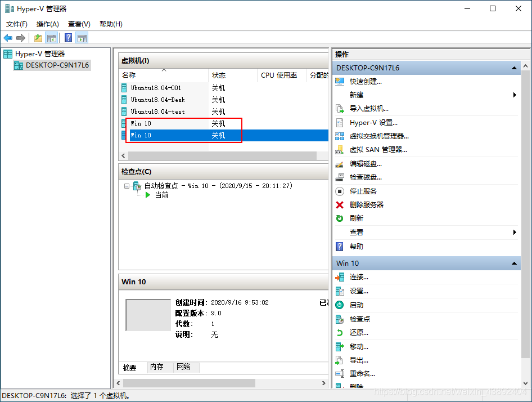Click the 导入虚拟机... action link
Image resolution: width=532 pixels, height=402 pixels.
pos(369,109)
